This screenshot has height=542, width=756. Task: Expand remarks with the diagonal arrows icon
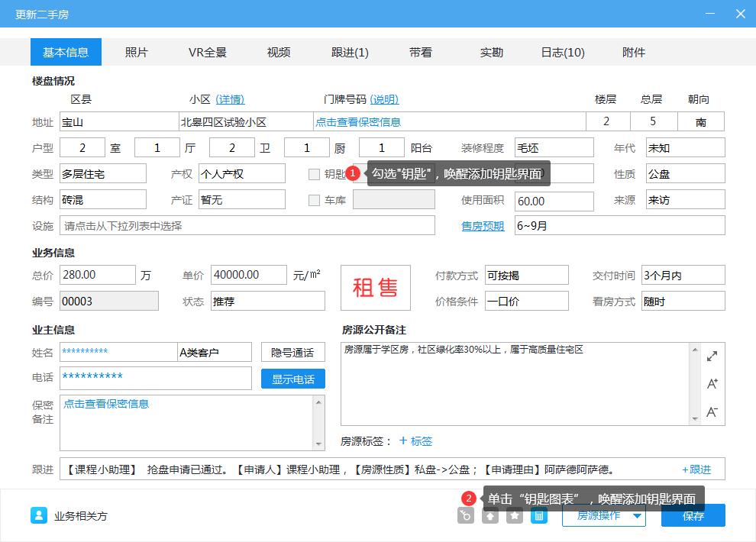point(712,355)
